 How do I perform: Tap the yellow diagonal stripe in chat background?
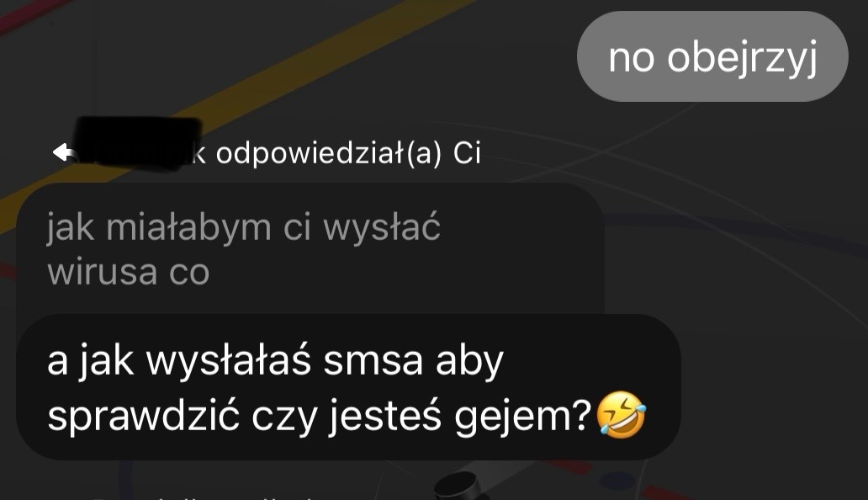pos(310,61)
